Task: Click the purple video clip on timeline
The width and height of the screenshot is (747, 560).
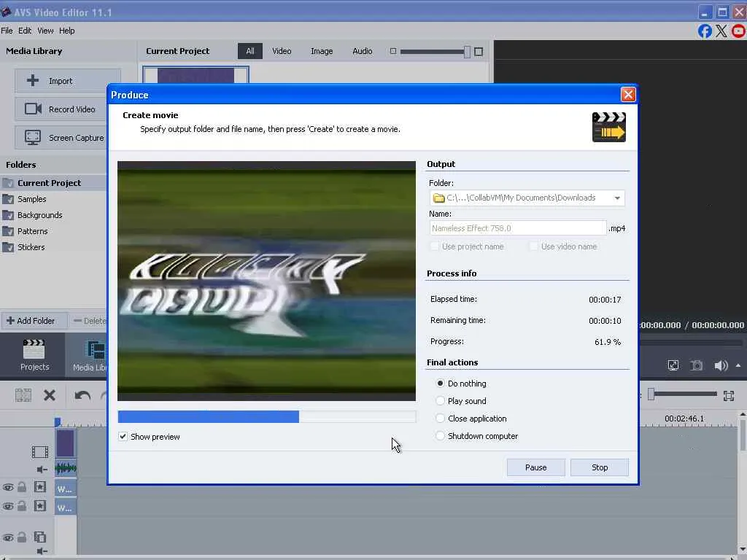Action: pos(65,443)
